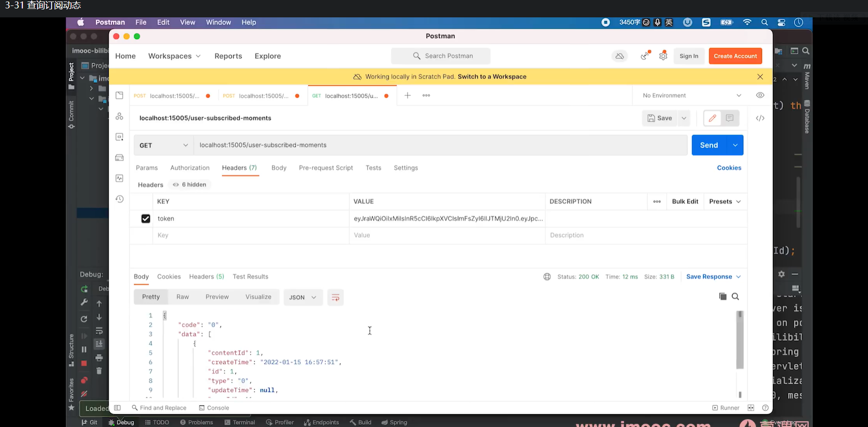Viewport: 868px width, 427px height.
Task: Expand the arrow next to Save
Action: pos(684,118)
